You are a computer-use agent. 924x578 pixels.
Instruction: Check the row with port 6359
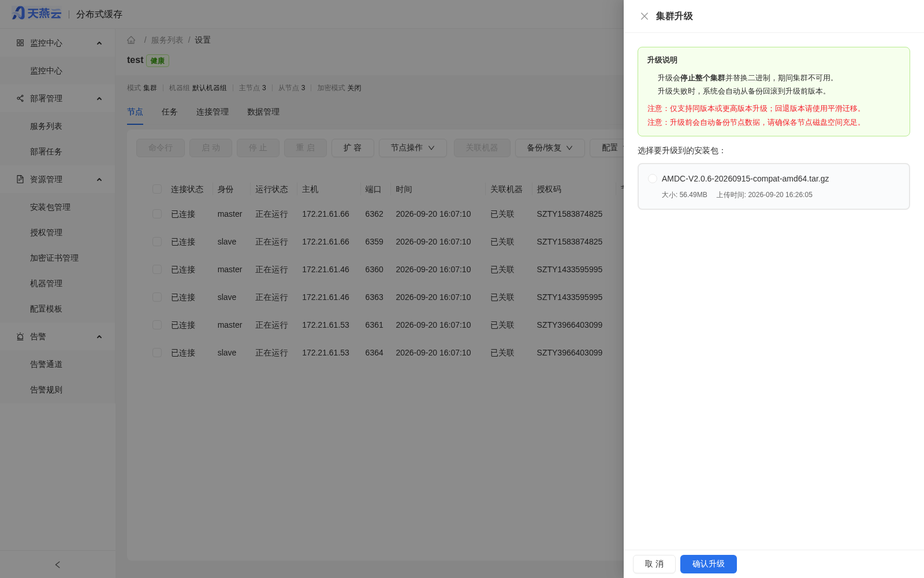click(x=157, y=242)
